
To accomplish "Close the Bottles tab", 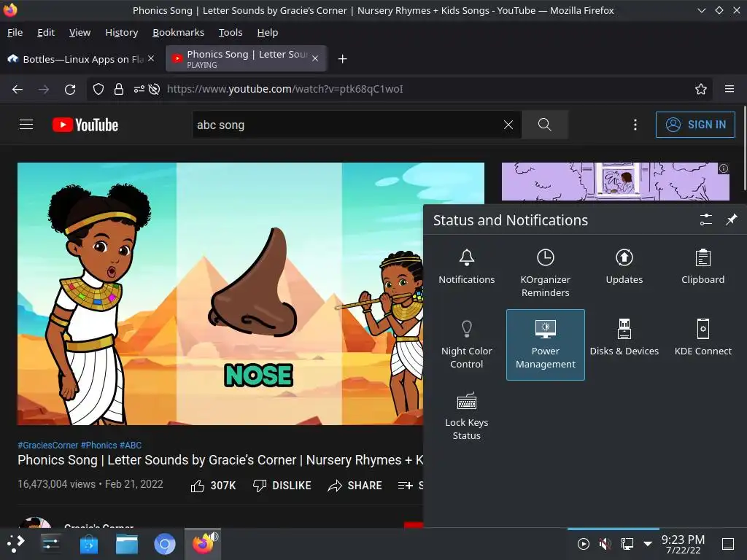I will pos(151,58).
